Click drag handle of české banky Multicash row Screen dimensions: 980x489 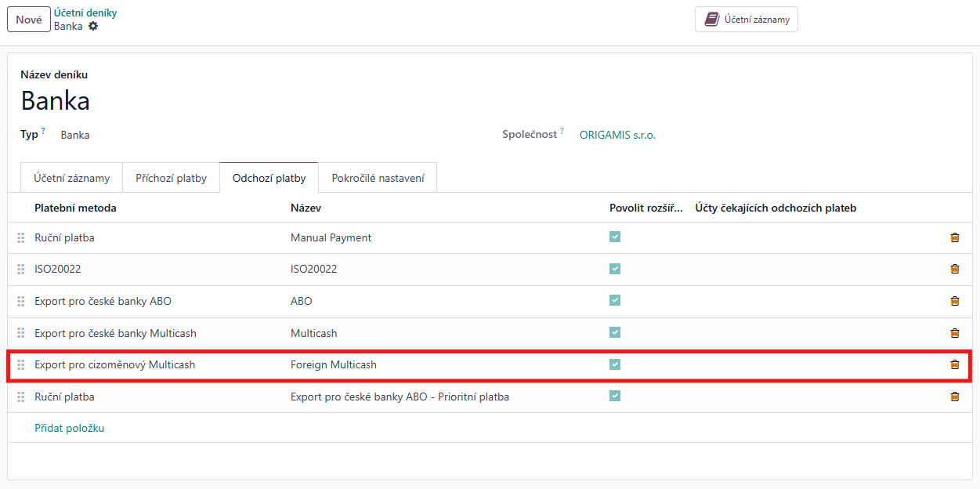pyautogui.click(x=21, y=333)
